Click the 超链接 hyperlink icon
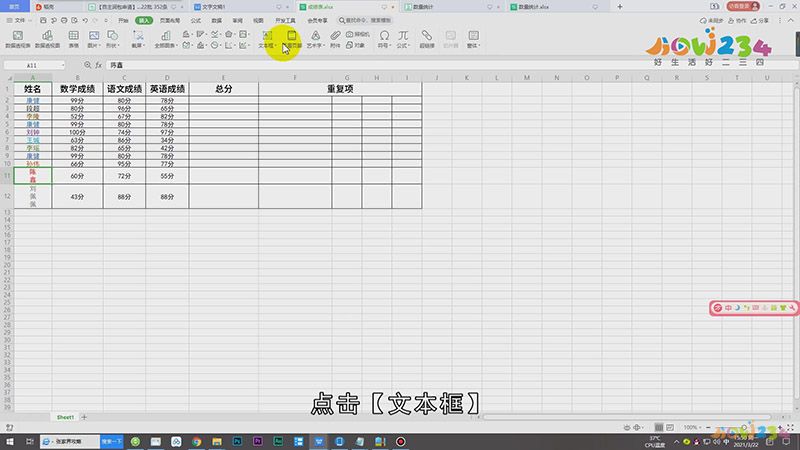 tap(427, 39)
